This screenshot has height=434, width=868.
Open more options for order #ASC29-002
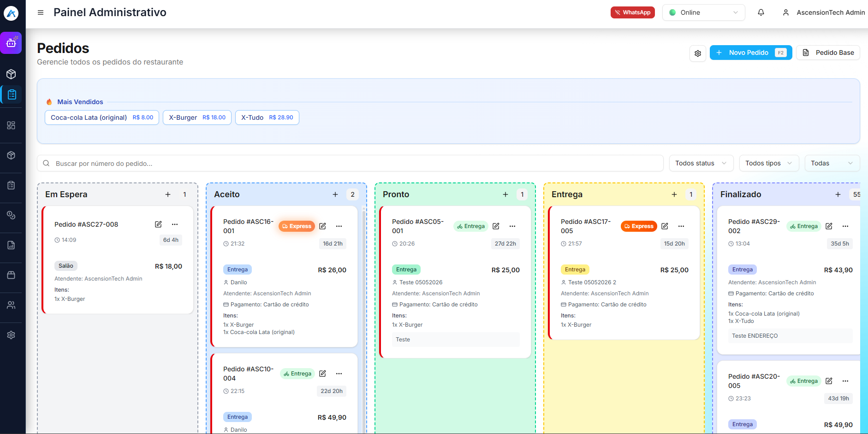[x=845, y=226]
